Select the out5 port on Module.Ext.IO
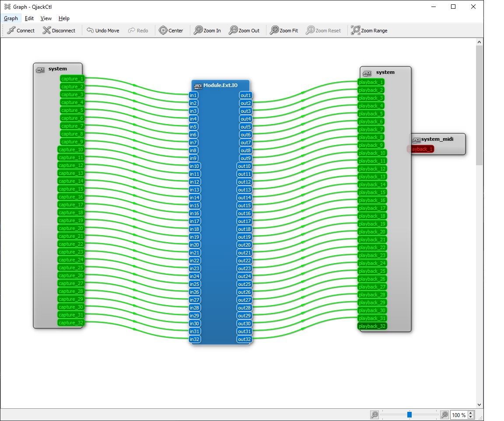This screenshot has height=421, width=504. [245, 127]
